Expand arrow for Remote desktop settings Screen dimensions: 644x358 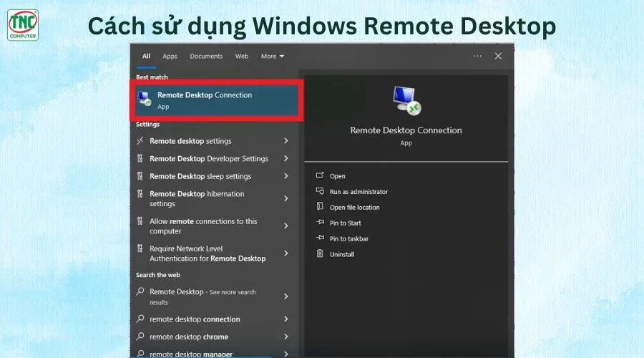coord(286,140)
